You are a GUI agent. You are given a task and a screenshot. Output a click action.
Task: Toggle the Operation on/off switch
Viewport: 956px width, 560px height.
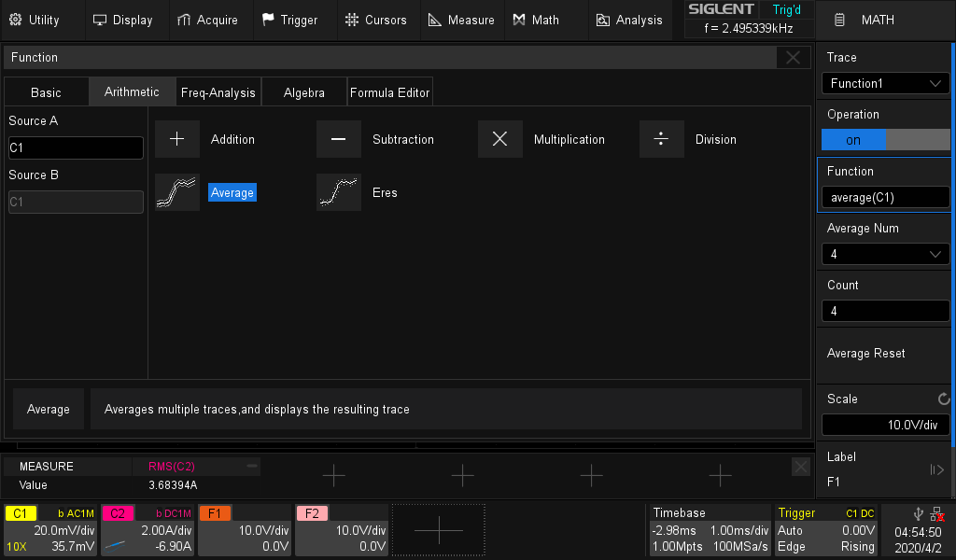click(885, 140)
